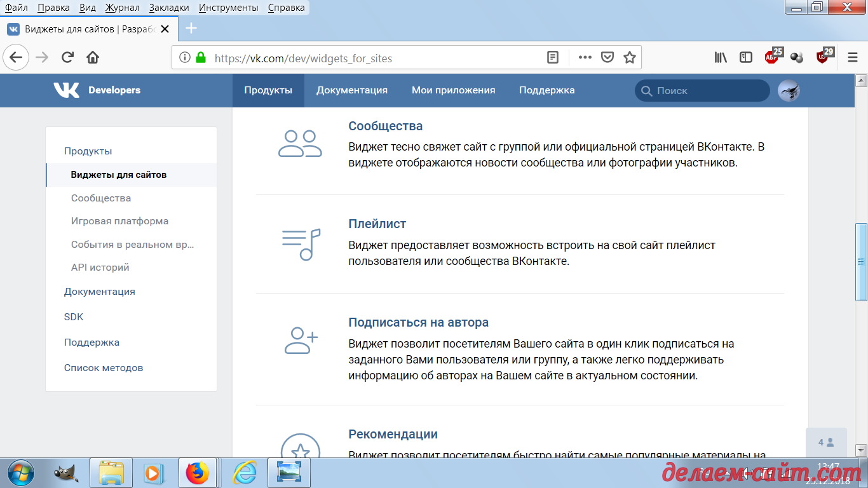The image size is (868, 488).
Task: Go back with the browser back arrow
Action: click(x=16, y=57)
